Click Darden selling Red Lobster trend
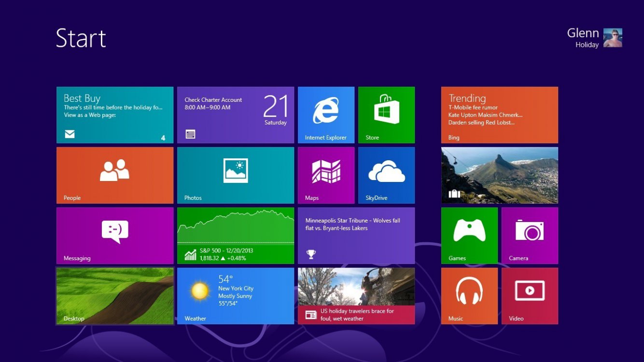 point(481,123)
